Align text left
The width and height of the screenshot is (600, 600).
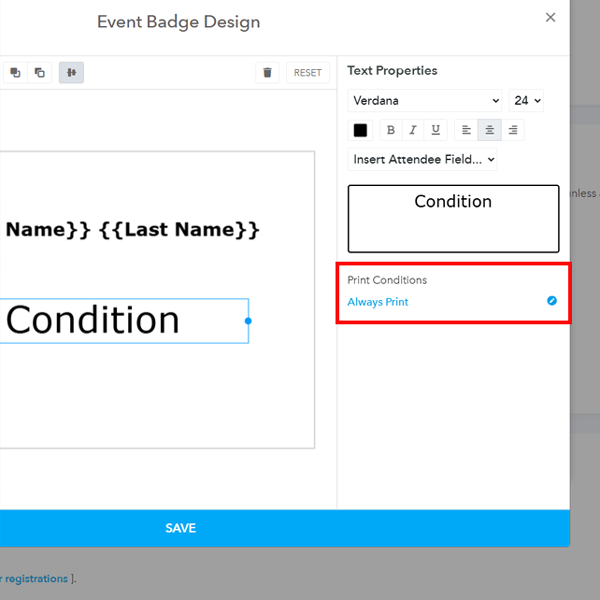pyautogui.click(x=466, y=130)
